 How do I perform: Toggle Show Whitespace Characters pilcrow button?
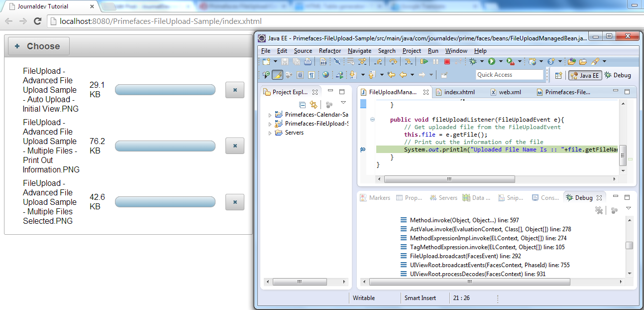coord(312,75)
